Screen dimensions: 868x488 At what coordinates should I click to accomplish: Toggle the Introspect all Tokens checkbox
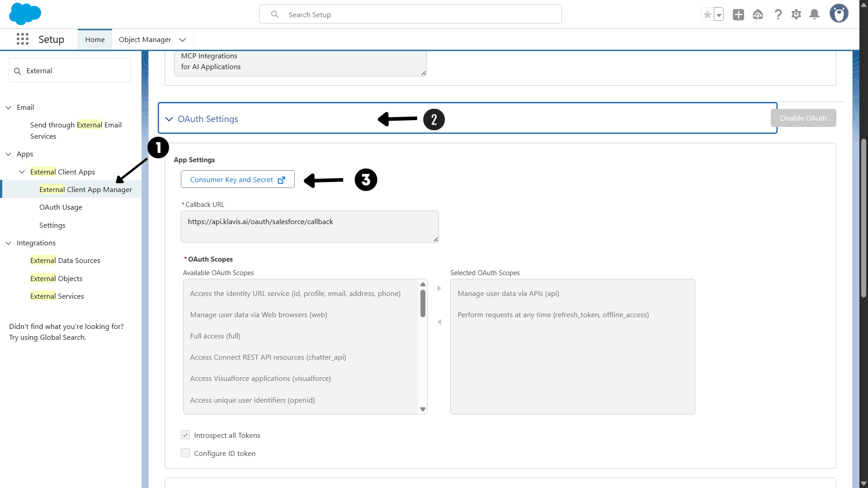185,435
